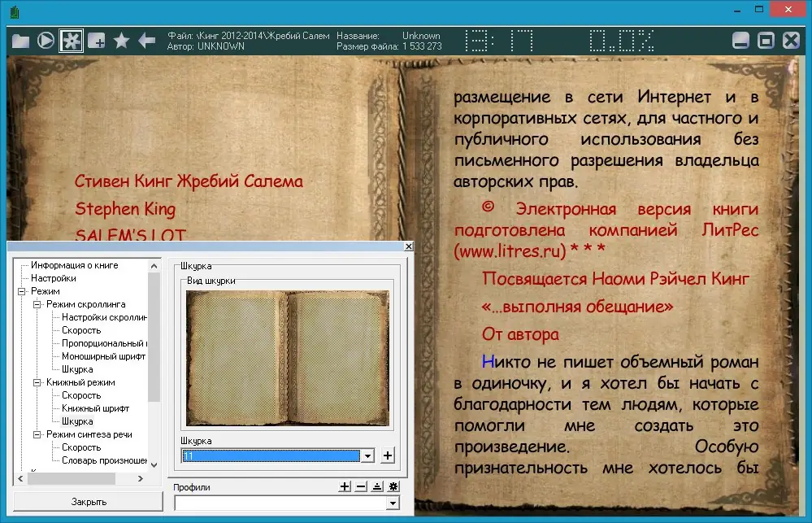The width and height of the screenshot is (812, 523).
Task: Open the Шкурка skin dropdown arrow
Action: pyautogui.click(x=367, y=456)
